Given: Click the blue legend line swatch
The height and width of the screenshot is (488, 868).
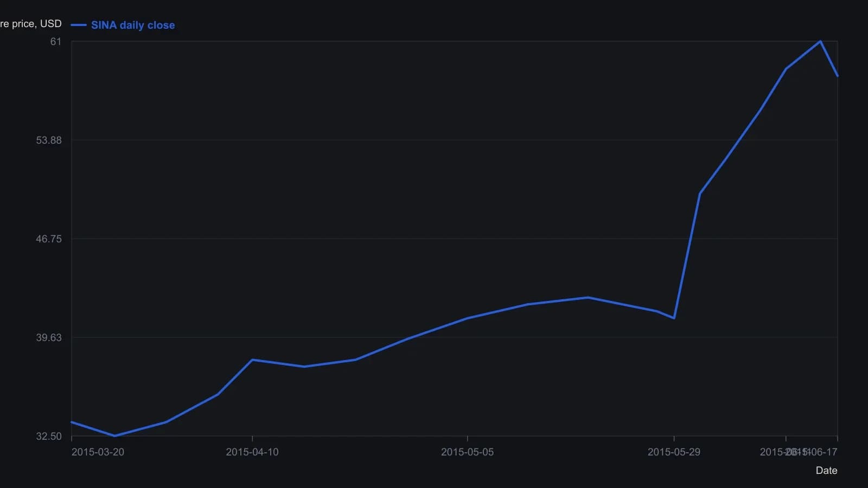Looking at the screenshot, I should pos(79,25).
